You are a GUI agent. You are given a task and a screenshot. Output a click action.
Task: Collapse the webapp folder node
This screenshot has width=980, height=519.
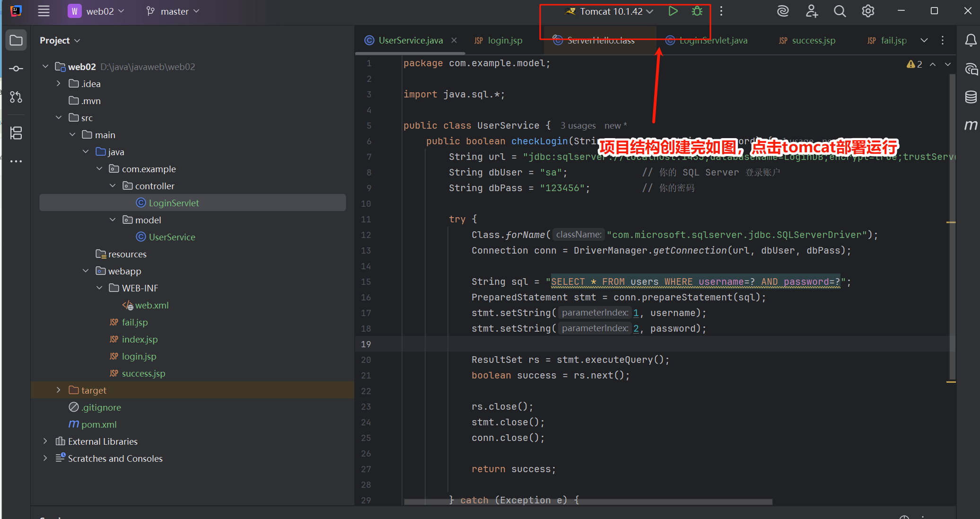tap(86, 271)
